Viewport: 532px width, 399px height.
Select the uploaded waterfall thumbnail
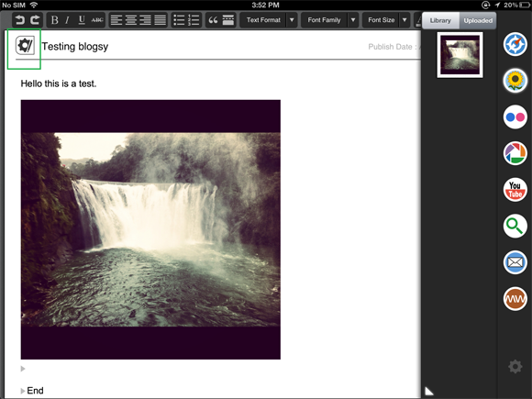click(460, 55)
